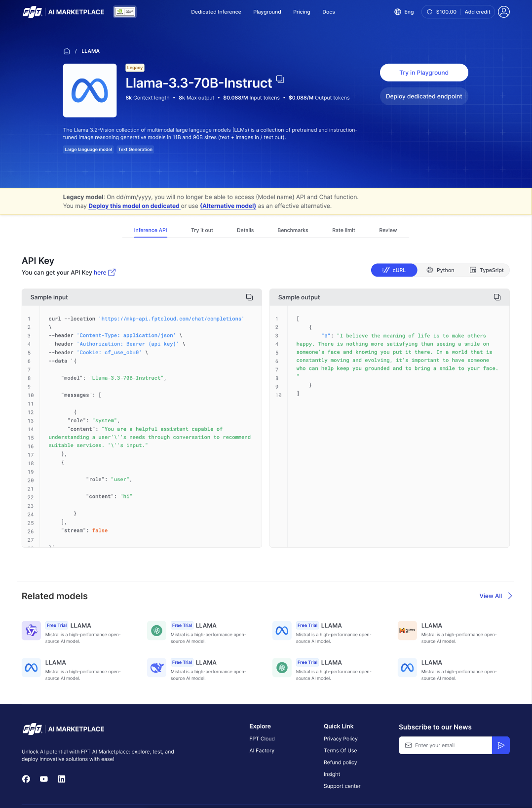Click the cURL slashes icon
This screenshot has width=532, height=808.
click(x=386, y=270)
